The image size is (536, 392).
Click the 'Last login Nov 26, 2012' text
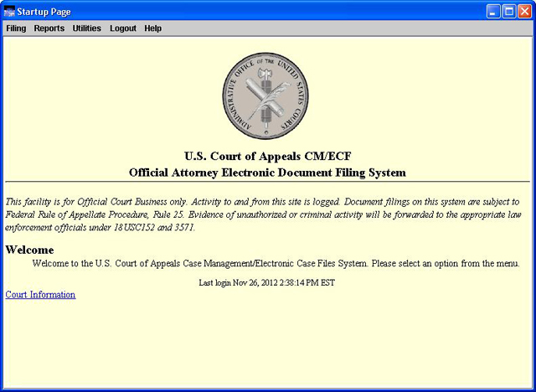267,282
